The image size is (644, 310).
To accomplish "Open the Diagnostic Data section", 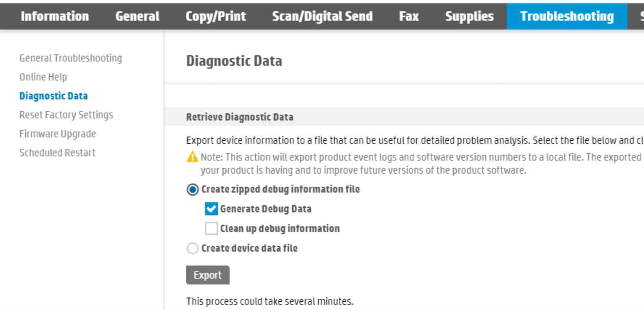I will 53,96.
